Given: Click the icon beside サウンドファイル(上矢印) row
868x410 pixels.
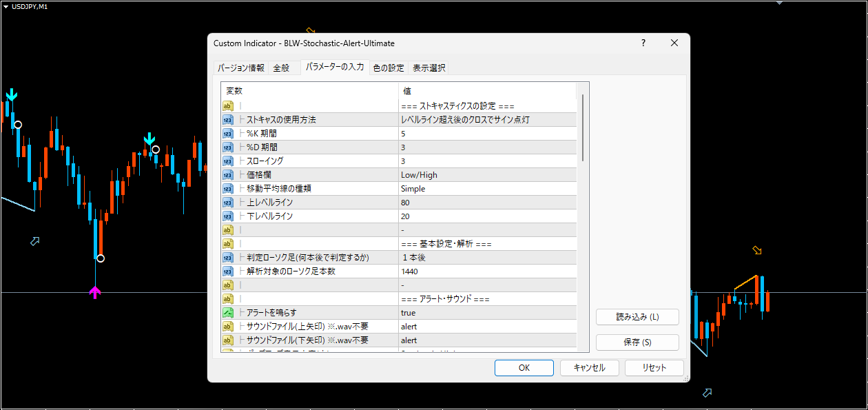Looking at the screenshot, I should (228, 327).
